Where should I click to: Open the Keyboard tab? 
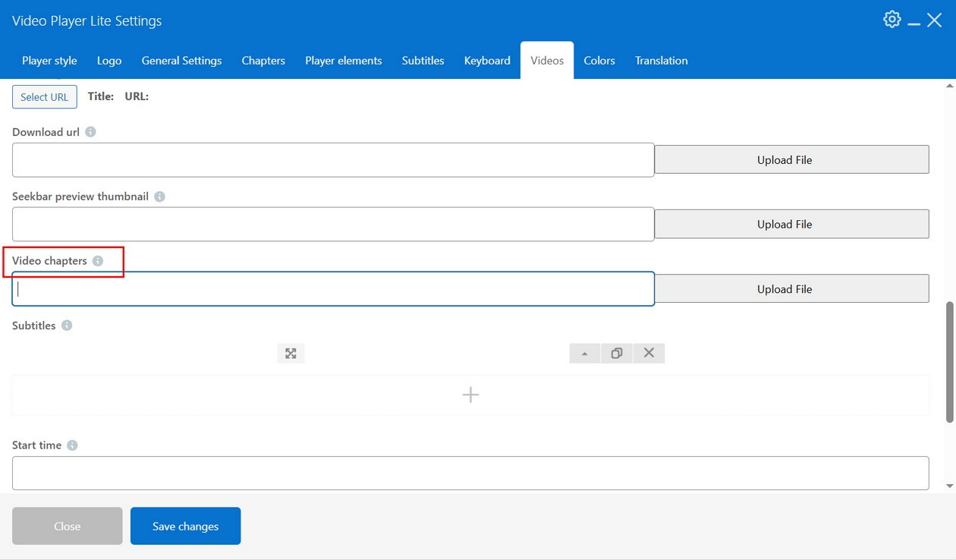(x=487, y=61)
